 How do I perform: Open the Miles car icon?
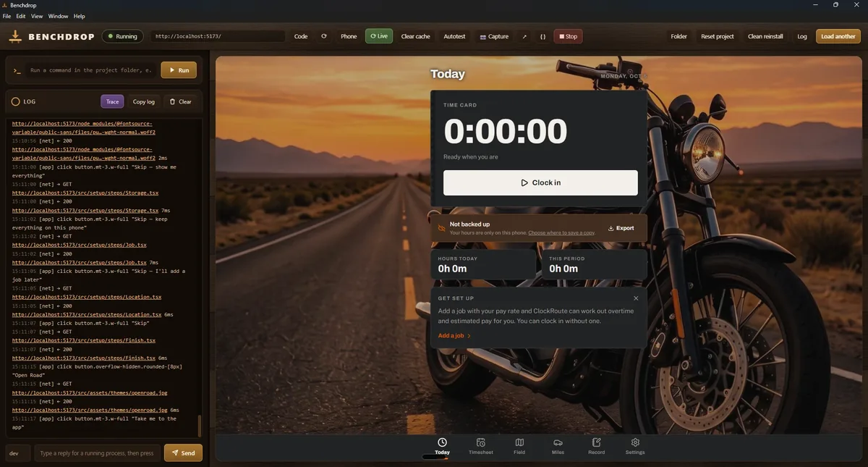click(x=558, y=442)
